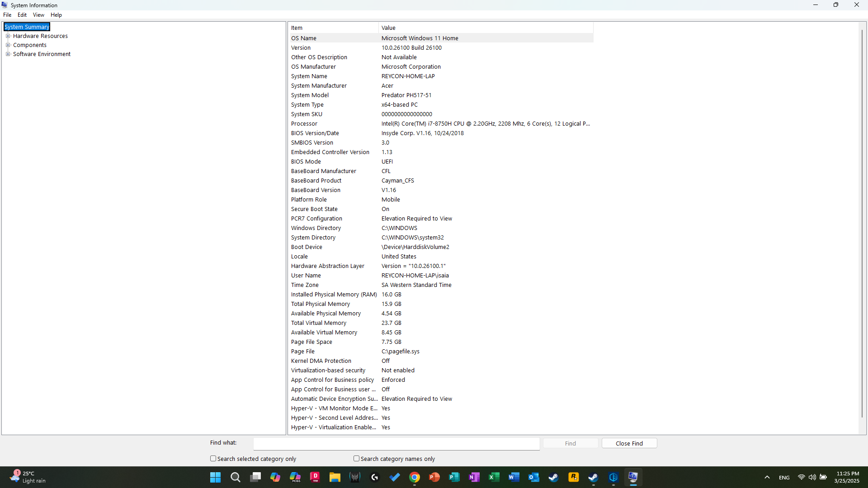Click the details pane vertical scrollbar
Image resolution: width=868 pixels, height=488 pixels.
coord(862,224)
